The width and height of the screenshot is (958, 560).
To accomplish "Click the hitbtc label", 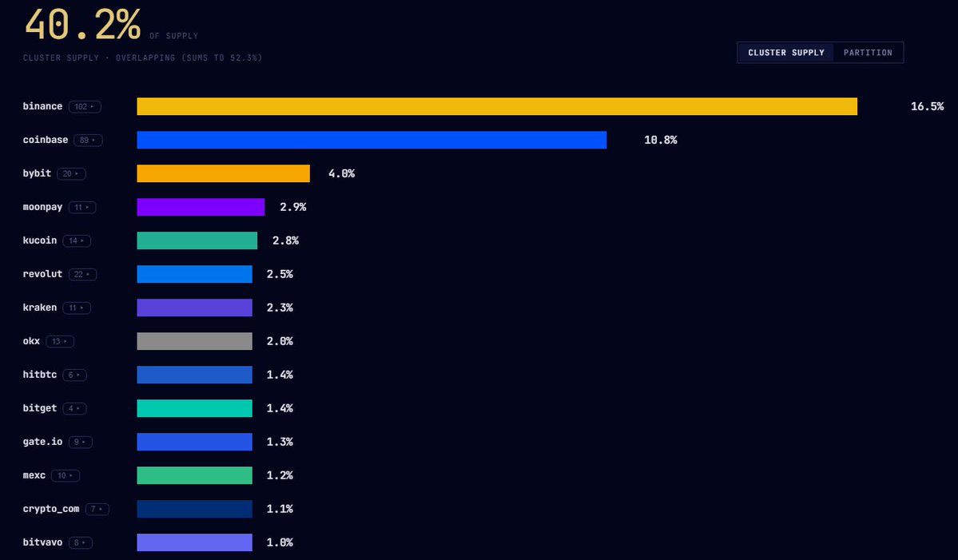I will [40, 375].
